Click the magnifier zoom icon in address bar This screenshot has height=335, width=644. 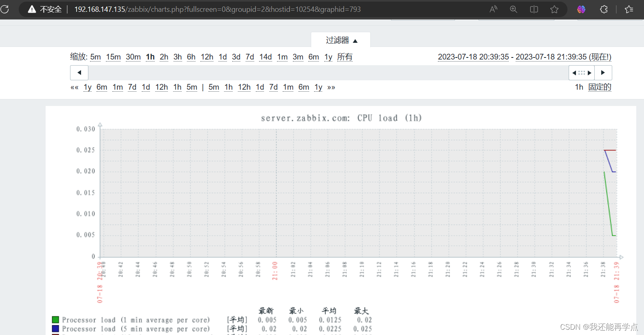coord(514,9)
